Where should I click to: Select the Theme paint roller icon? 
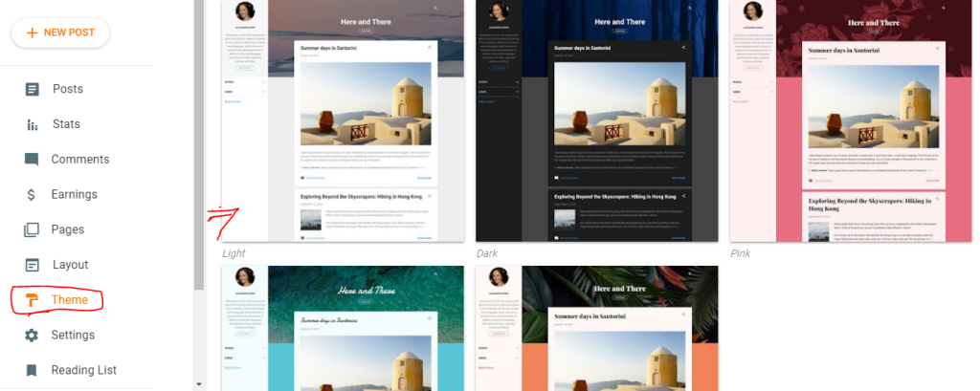pyautogui.click(x=32, y=300)
